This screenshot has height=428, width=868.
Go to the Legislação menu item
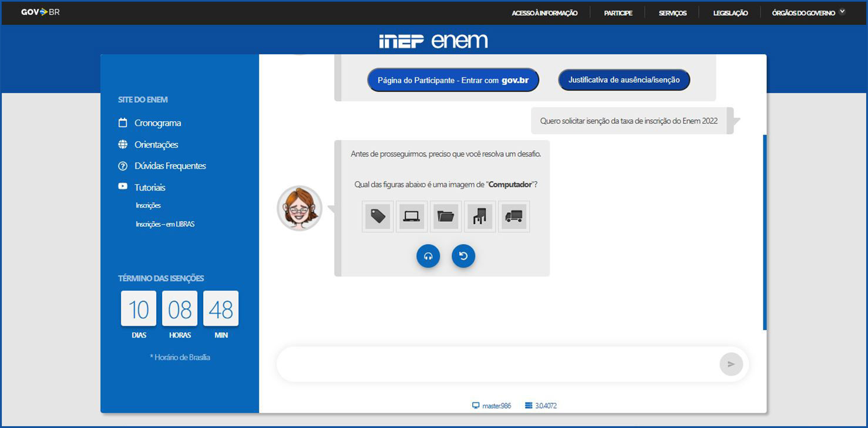point(730,13)
